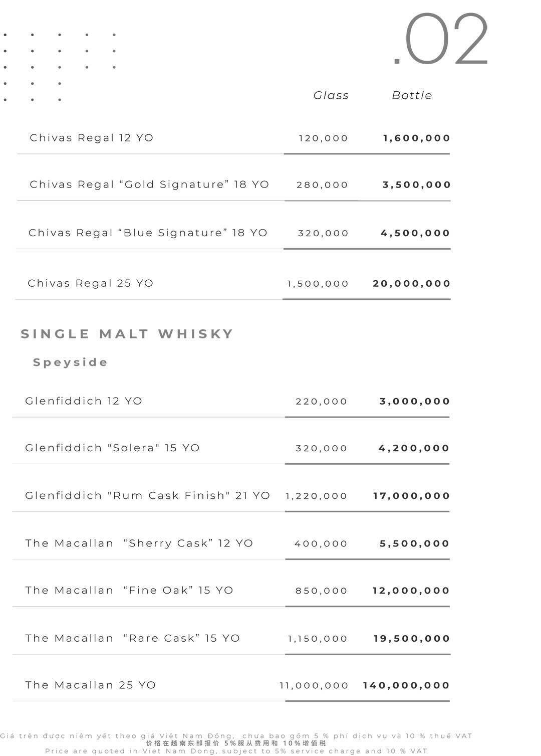Select The Macallan "Sherry Cask" 12 YO
This screenshot has width=541, height=756.
point(139,543)
